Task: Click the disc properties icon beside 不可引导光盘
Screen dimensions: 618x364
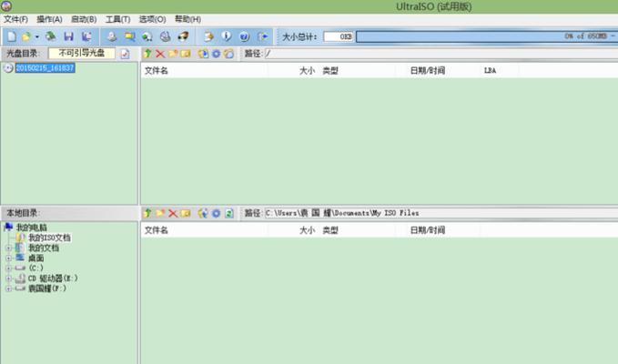Action: point(125,54)
